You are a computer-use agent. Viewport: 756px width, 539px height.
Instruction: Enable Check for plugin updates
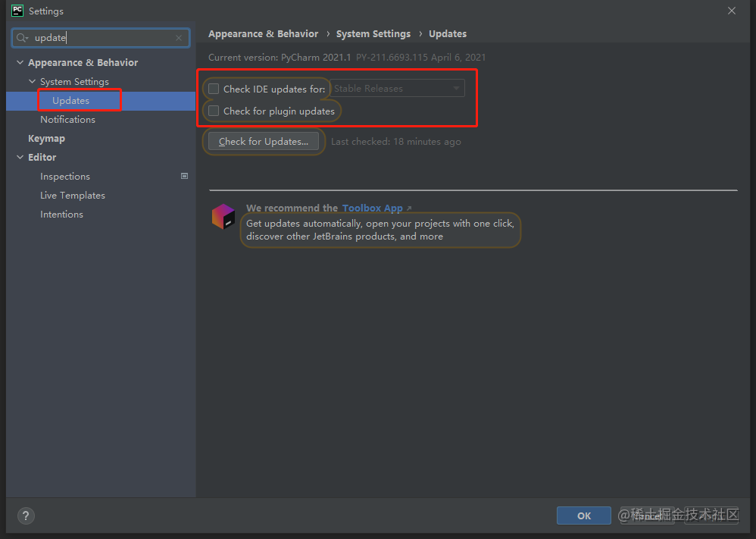[x=214, y=111]
